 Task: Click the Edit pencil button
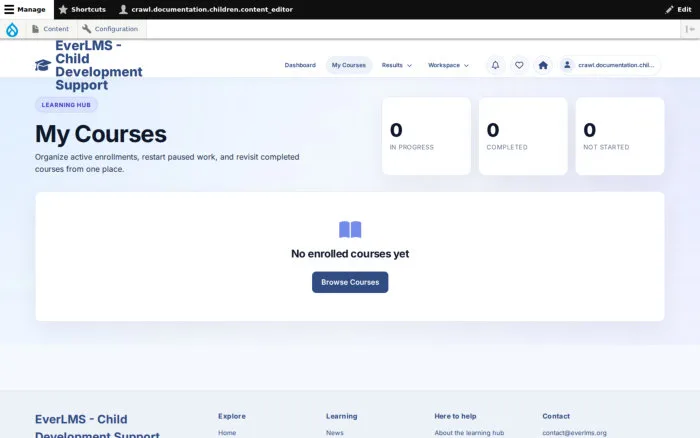tap(678, 9)
